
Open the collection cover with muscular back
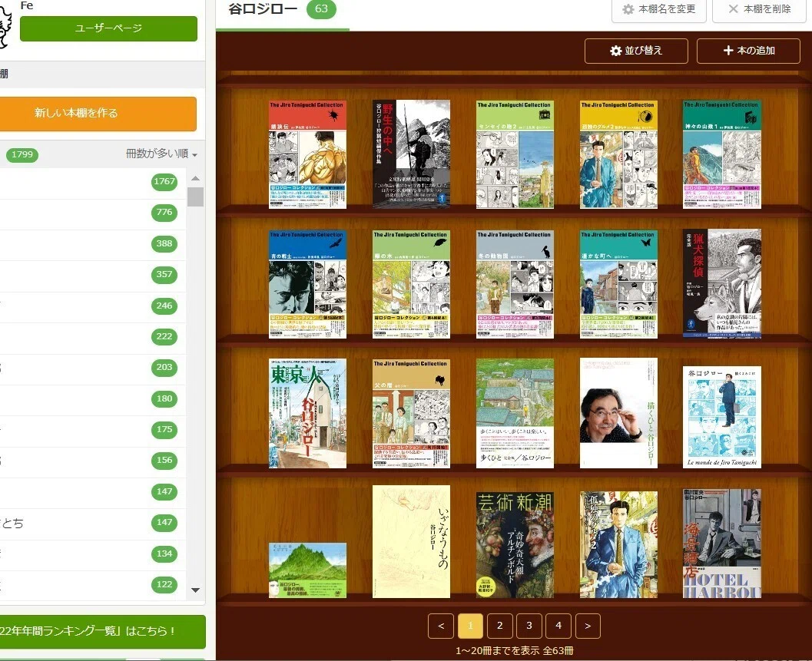coord(307,154)
